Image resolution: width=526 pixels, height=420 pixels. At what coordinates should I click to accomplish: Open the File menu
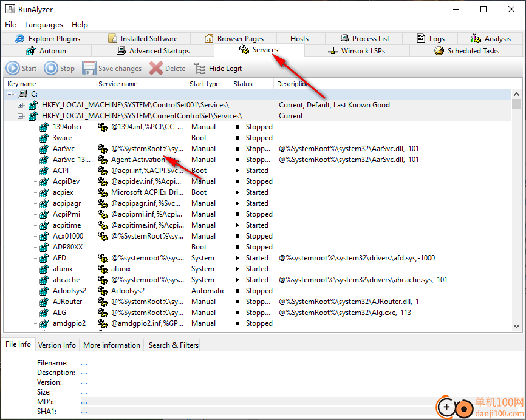pos(11,25)
